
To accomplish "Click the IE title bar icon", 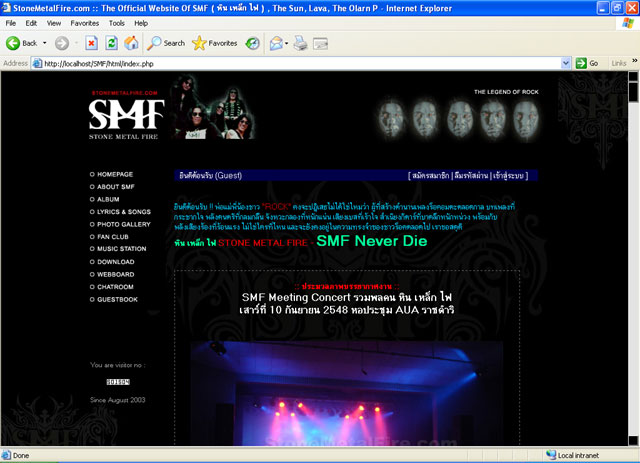I will coord(6,8).
